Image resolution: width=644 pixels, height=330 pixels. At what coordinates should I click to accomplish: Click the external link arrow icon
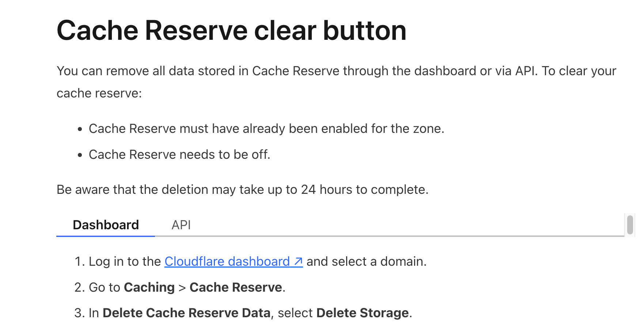click(x=298, y=261)
